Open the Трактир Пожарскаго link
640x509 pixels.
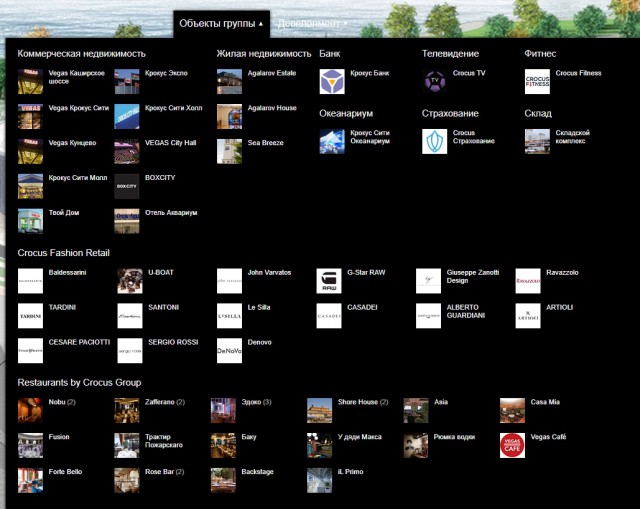(x=164, y=441)
